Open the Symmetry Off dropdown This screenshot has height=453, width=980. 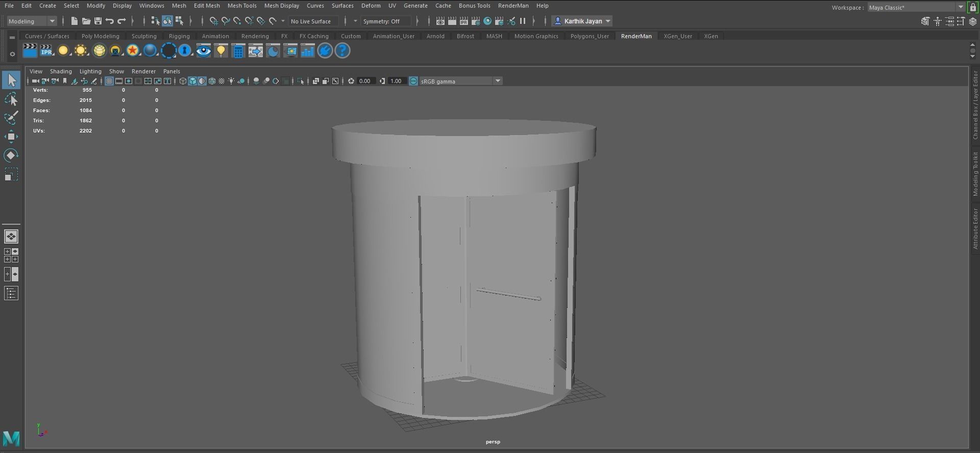click(385, 21)
